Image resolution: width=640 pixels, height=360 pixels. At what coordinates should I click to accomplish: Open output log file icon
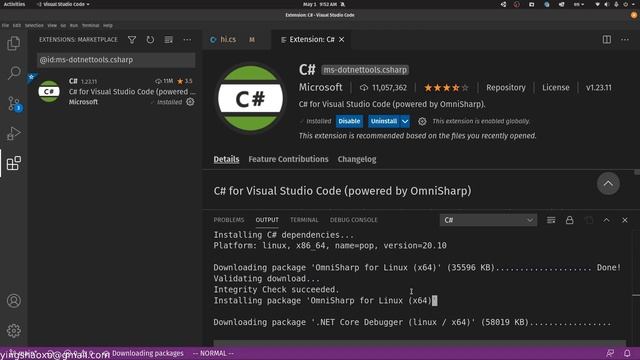(x=588, y=220)
